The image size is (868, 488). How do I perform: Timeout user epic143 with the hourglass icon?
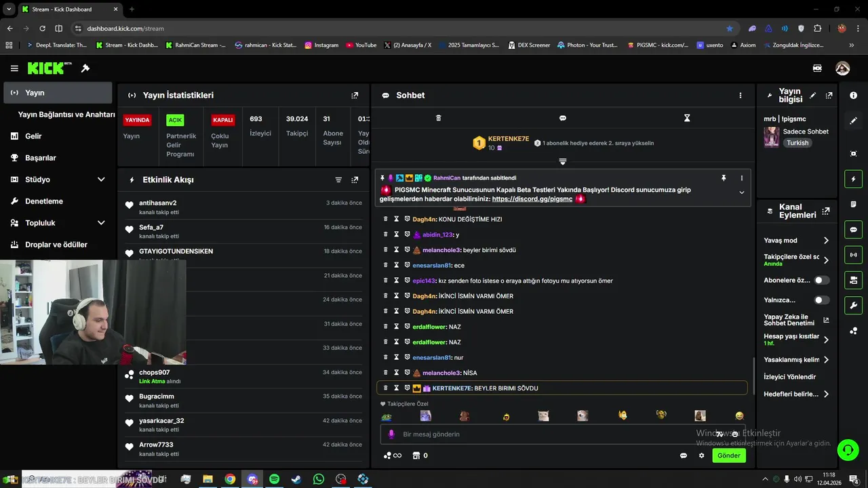pos(397,281)
